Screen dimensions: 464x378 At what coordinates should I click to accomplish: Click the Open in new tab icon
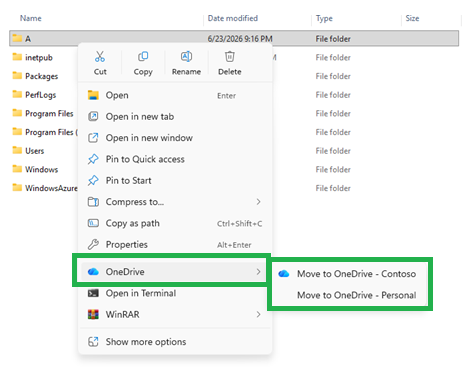click(93, 117)
